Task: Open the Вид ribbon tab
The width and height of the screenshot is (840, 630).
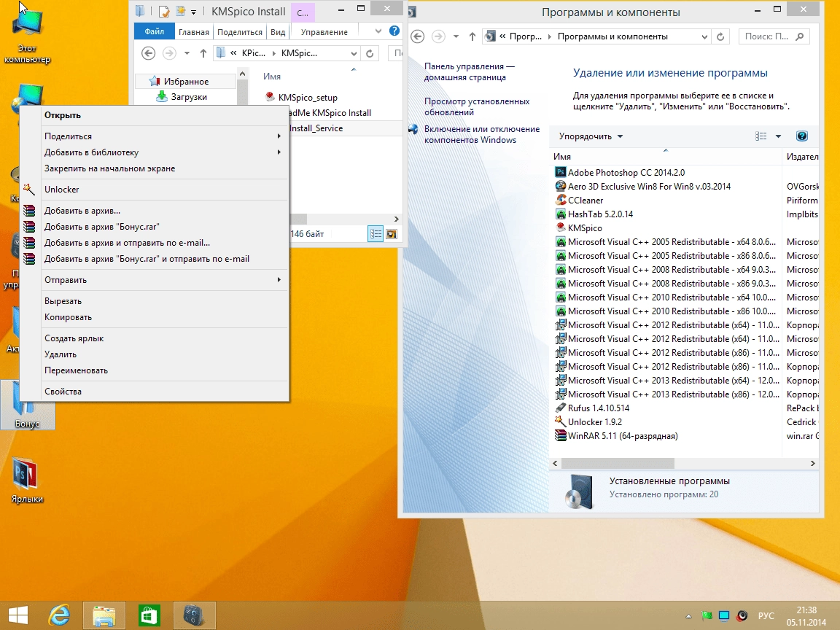Action: click(x=278, y=31)
